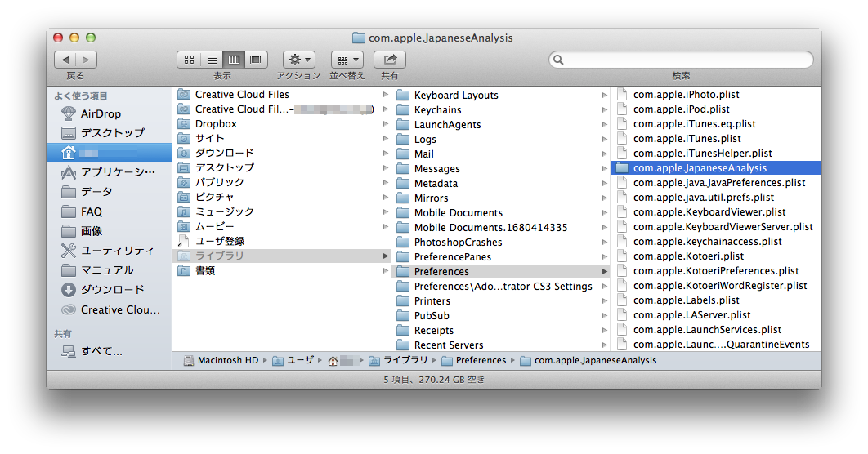Click Macintosh HD in the path bar
The width and height of the screenshot is (868, 454).
pyautogui.click(x=221, y=361)
